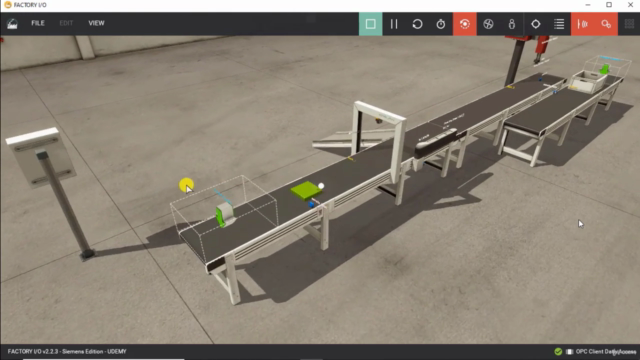Show the sensor and actuator tag list

559,24
